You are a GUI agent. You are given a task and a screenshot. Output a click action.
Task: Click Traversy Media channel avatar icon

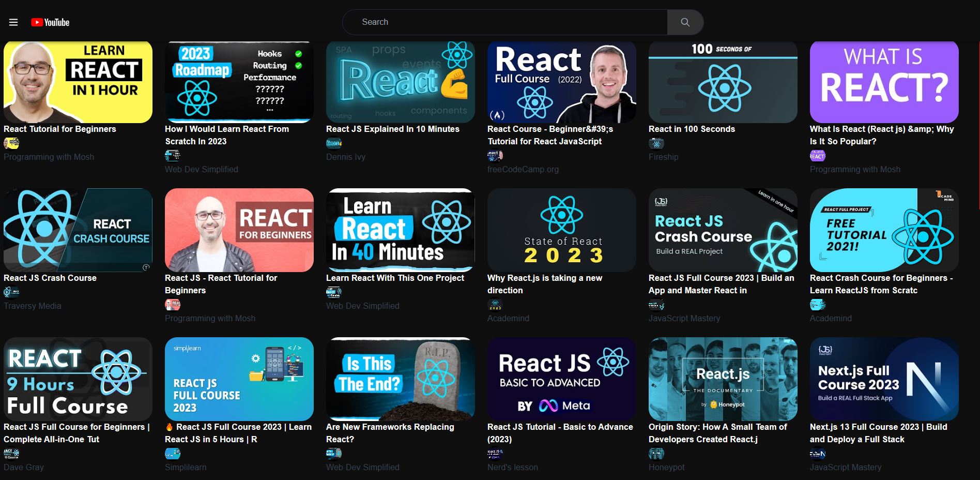[11, 292]
